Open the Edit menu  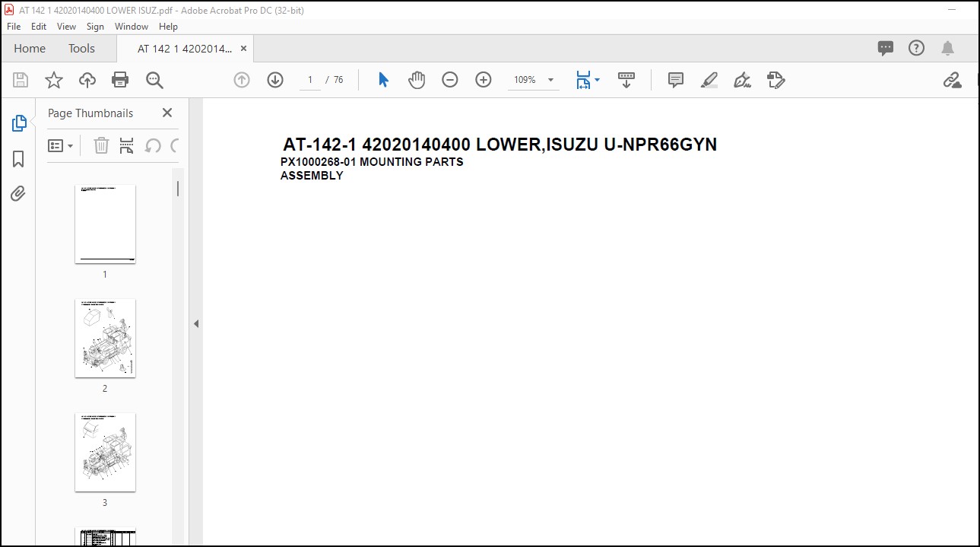click(39, 26)
